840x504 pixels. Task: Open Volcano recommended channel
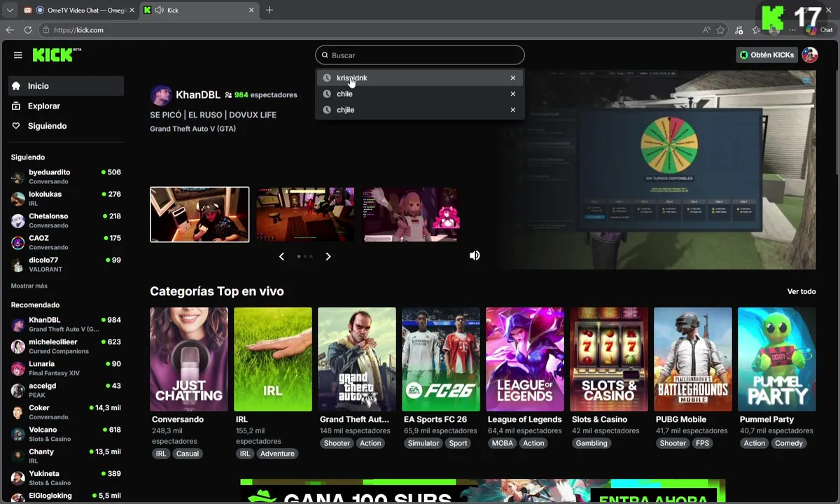tap(66, 434)
